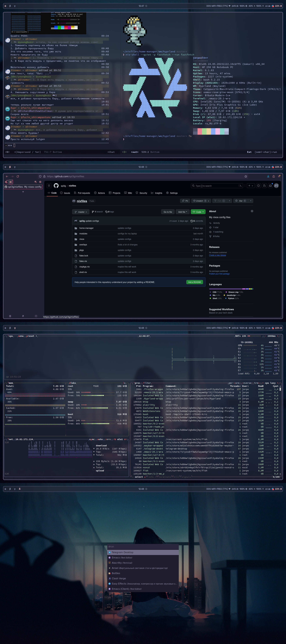Bookmark this page with the star in URL bar
This screenshot has width=286, height=644.
[x=246, y=177]
